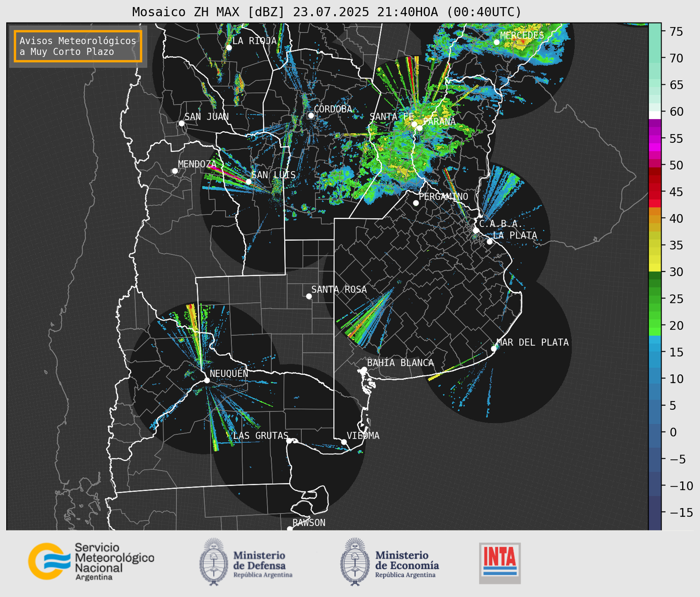The image size is (700, 597).
Task: Click the BAHÍA BLANCA label
Action: coord(400,363)
